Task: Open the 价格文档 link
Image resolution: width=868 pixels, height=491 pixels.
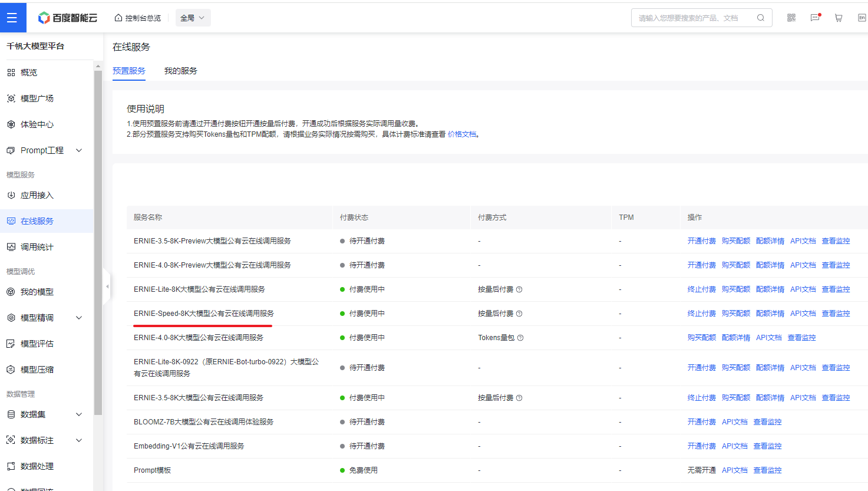Action: pyautogui.click(x=462, y=134)
